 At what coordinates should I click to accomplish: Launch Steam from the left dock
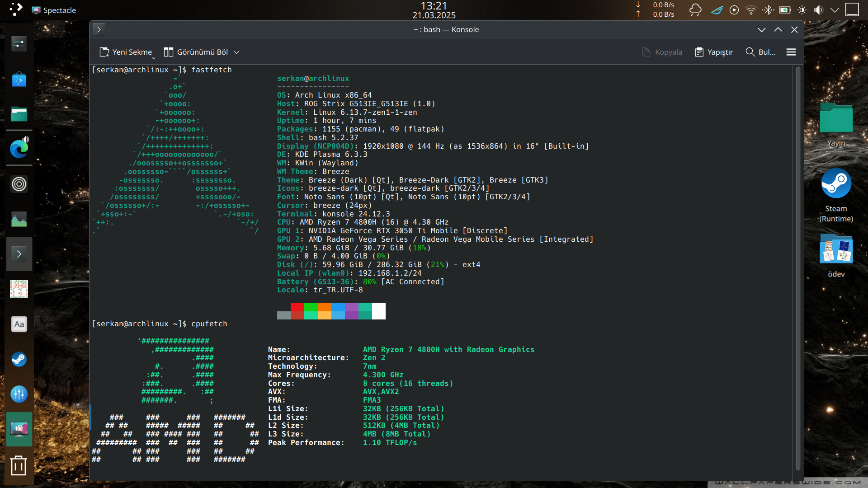click(x=19, y=359)
